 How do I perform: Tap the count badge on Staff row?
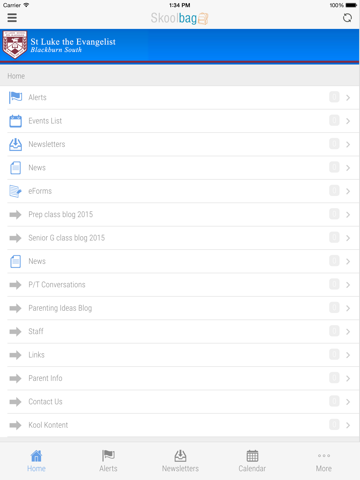pos(334,331)
